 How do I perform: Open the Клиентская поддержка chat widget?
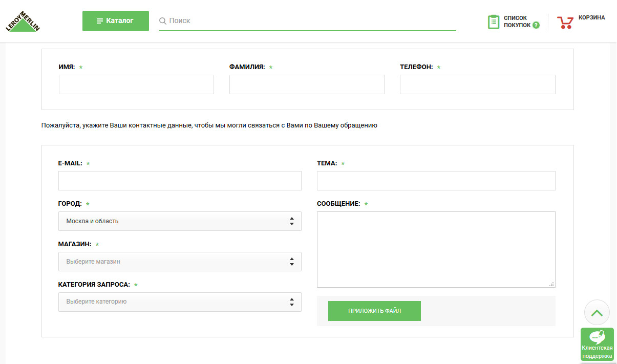597,345
